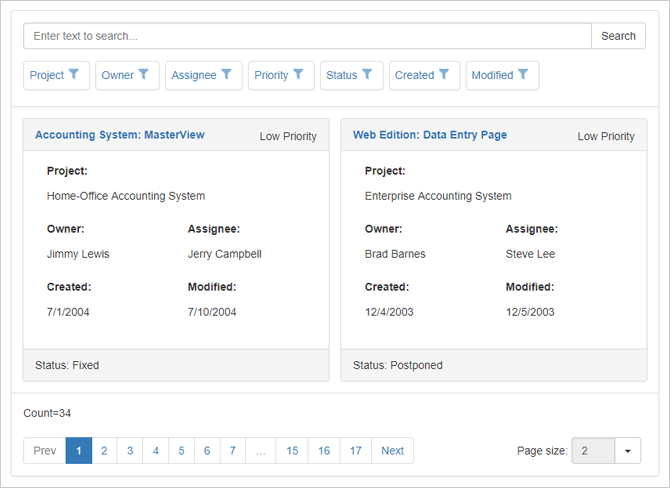The height and width of the screenshot is (488, 670).
Task: Select page 15 in the pager
Action: coord(292,451)
